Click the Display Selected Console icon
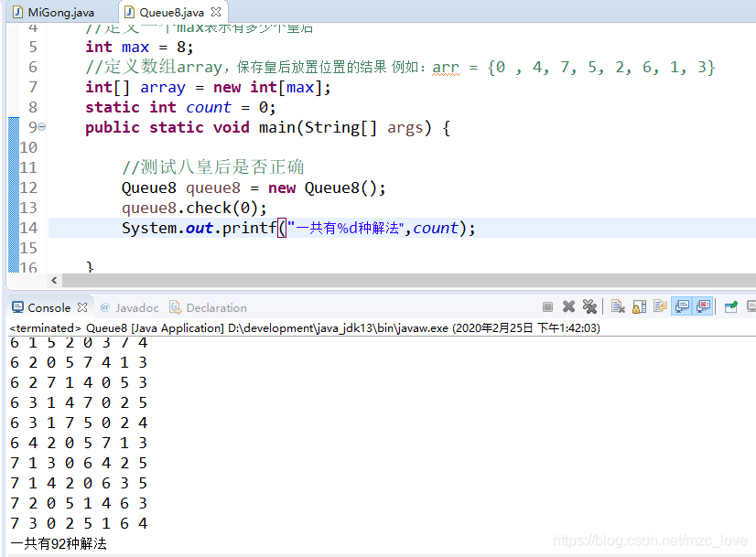This screenshot has height=557, width=756. pos(751,306)
